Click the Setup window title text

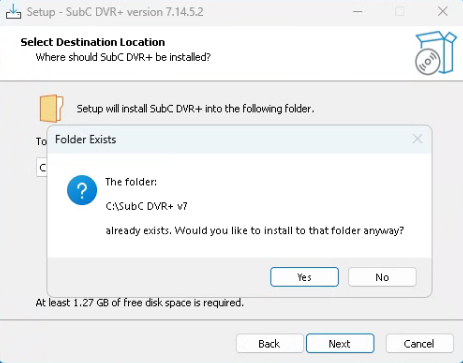[x=115, y=12]
